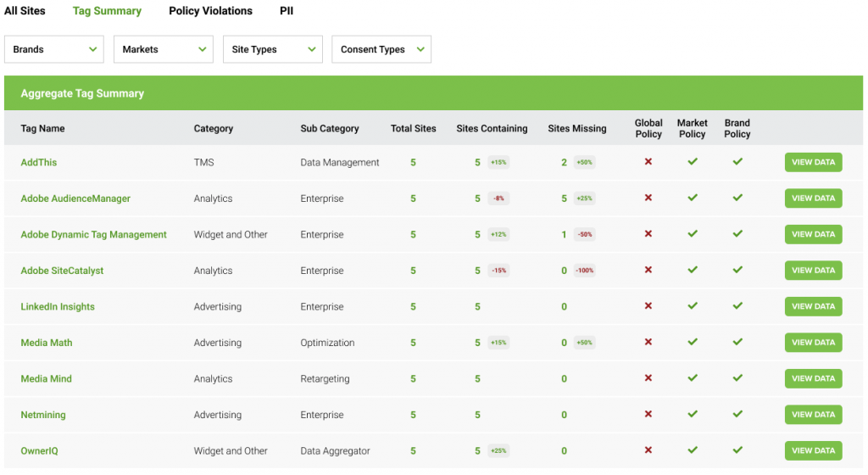Open the OwnerIQ tag link
Viewport: 868px width, 475px height.
pos(39,450)
